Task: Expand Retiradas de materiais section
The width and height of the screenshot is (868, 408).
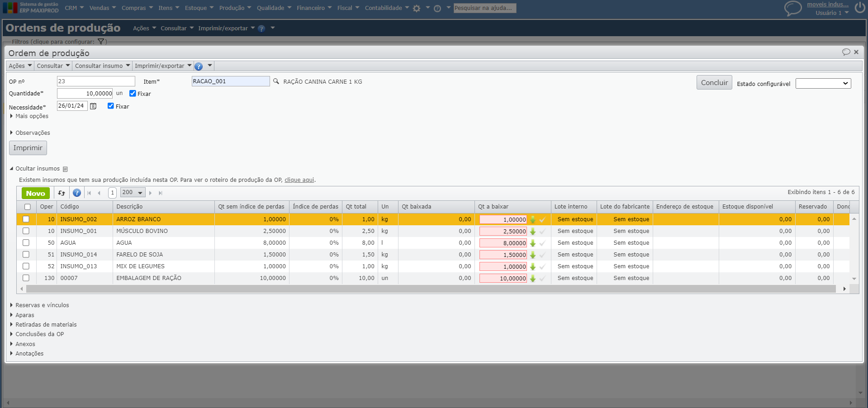Action: 43,325
